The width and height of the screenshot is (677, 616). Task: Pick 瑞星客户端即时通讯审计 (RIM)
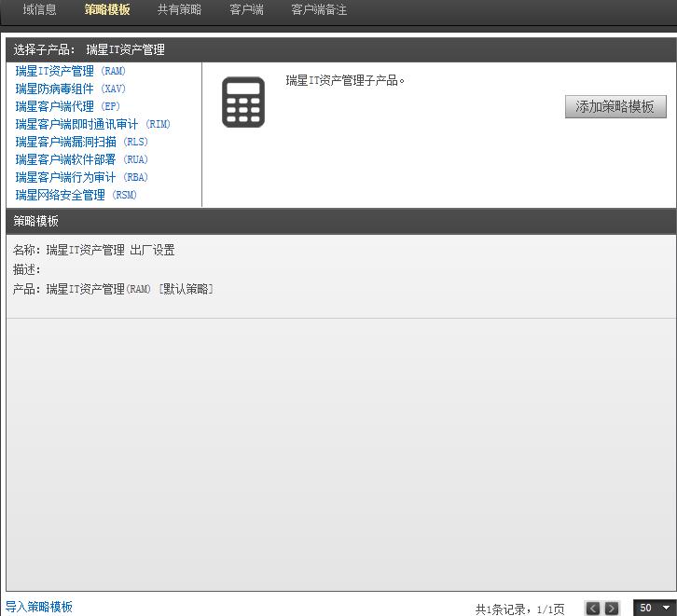click(x=93, y=124)
